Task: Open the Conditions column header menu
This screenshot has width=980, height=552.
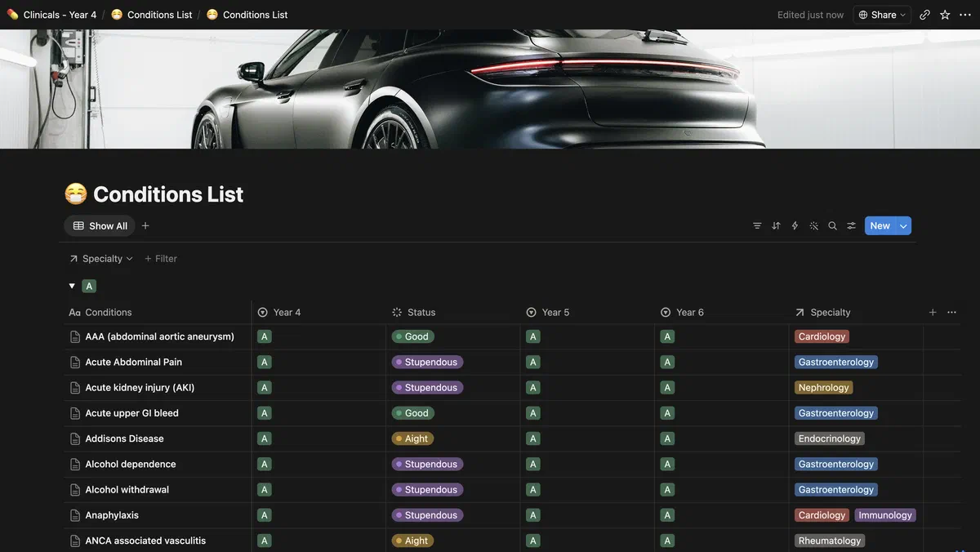Action: 158,312
